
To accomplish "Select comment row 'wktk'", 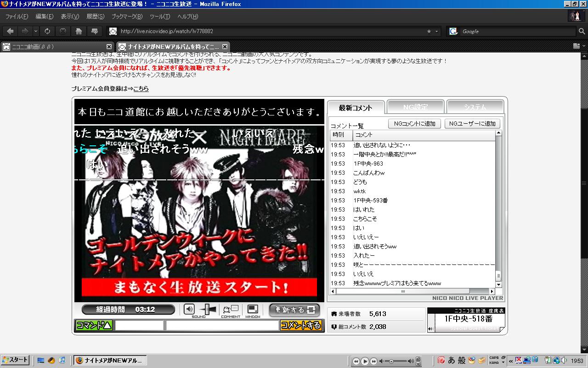I will tap(413, 191).
